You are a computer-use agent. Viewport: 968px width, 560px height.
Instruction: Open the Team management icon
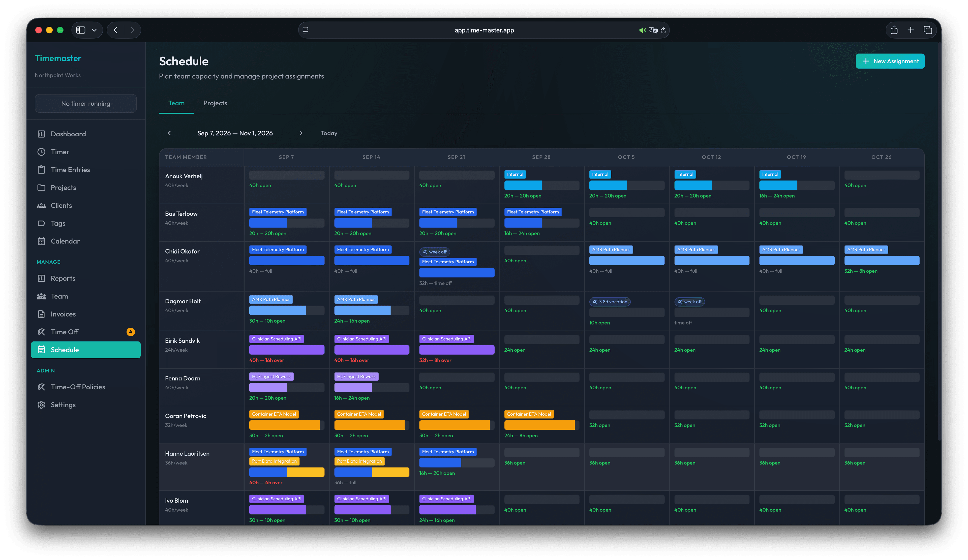pos(42,296)
